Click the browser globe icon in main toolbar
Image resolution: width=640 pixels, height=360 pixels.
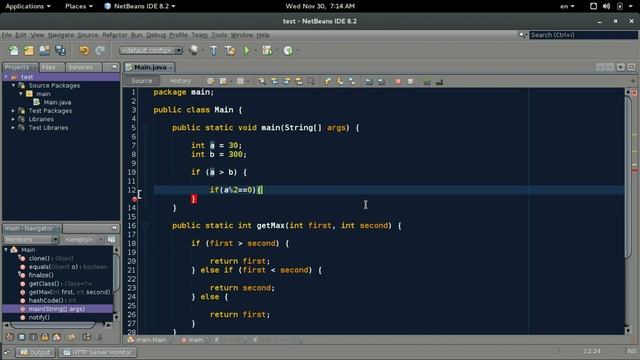click(x=194, y=51)
